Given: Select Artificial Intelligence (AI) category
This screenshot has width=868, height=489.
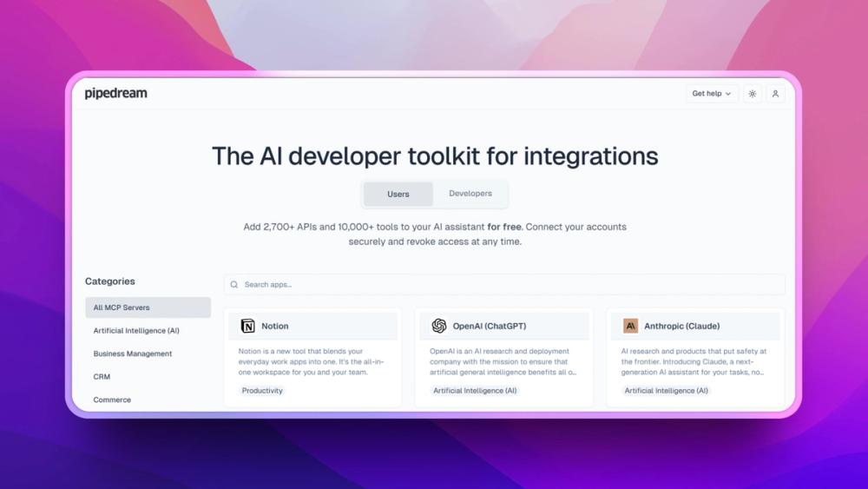Looking at the screenshot, I should point(148,331).
